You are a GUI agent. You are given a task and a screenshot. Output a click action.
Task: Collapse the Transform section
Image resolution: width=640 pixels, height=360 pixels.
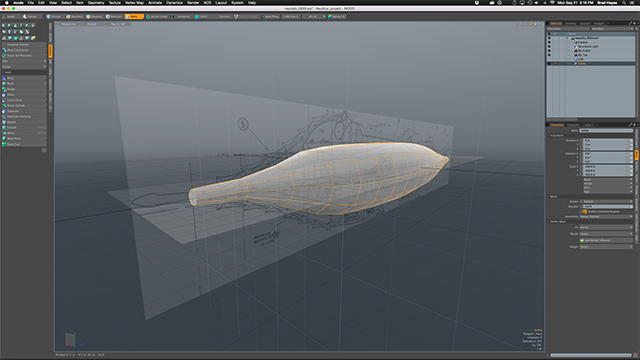[x=549, y=136]
